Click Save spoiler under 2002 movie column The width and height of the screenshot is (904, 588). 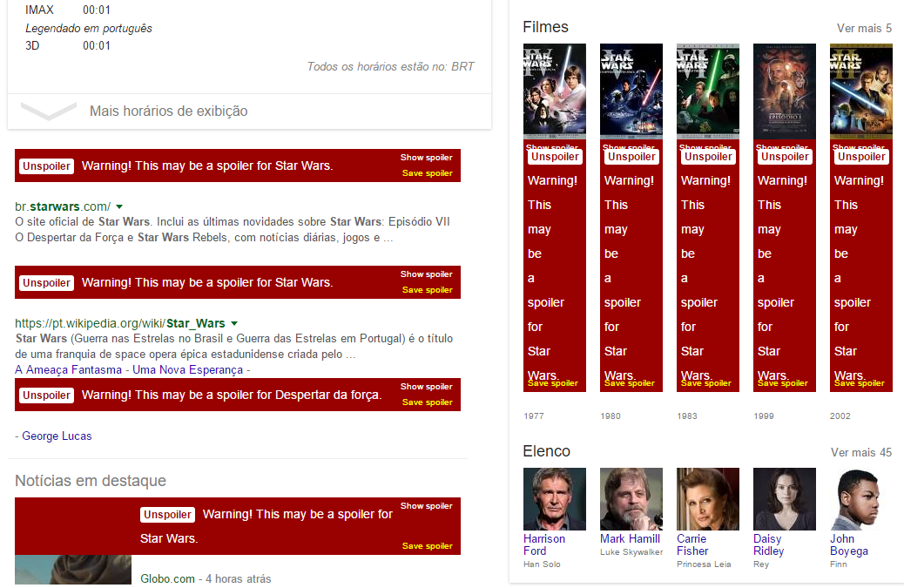click(859, 383)
